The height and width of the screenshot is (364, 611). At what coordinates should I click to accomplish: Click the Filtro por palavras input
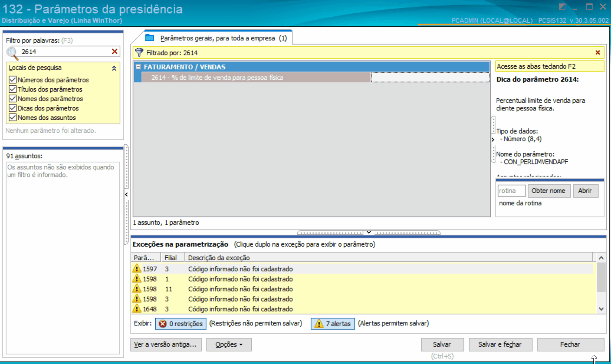(x=65, y=51)
